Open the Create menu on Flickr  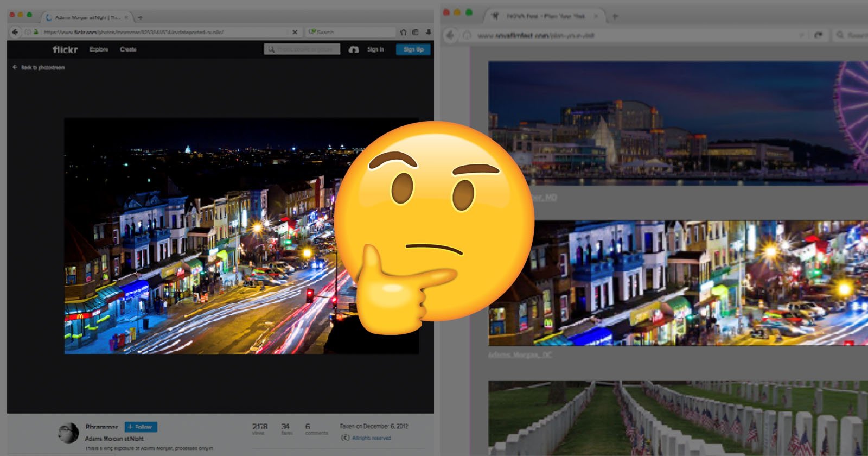point(128,49)
